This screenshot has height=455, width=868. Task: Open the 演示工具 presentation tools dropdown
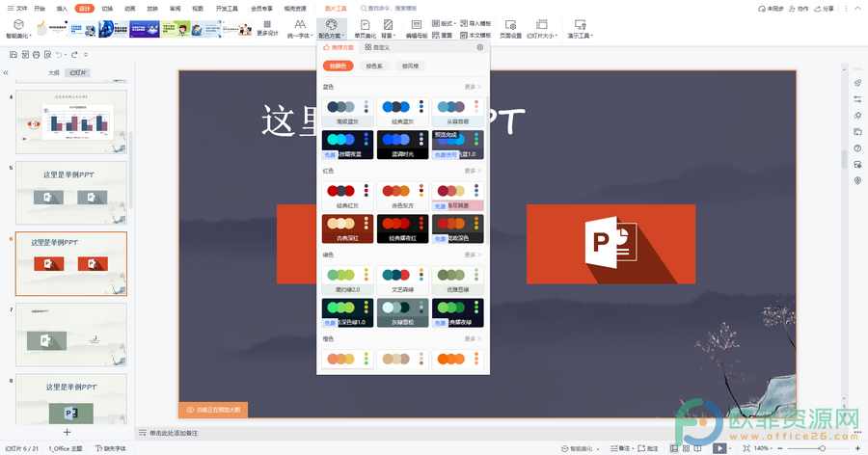tap(580, 29)
